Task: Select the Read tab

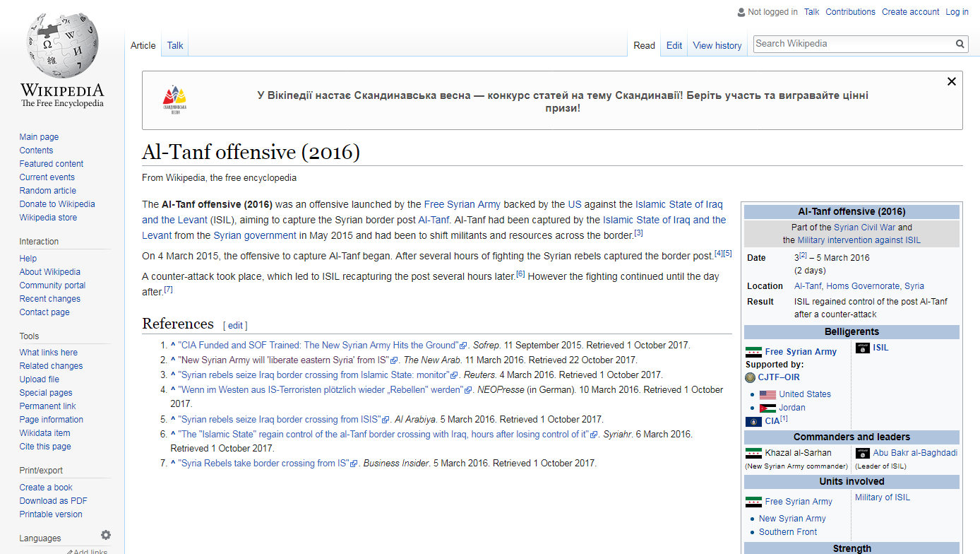Action: click(644, 45)
